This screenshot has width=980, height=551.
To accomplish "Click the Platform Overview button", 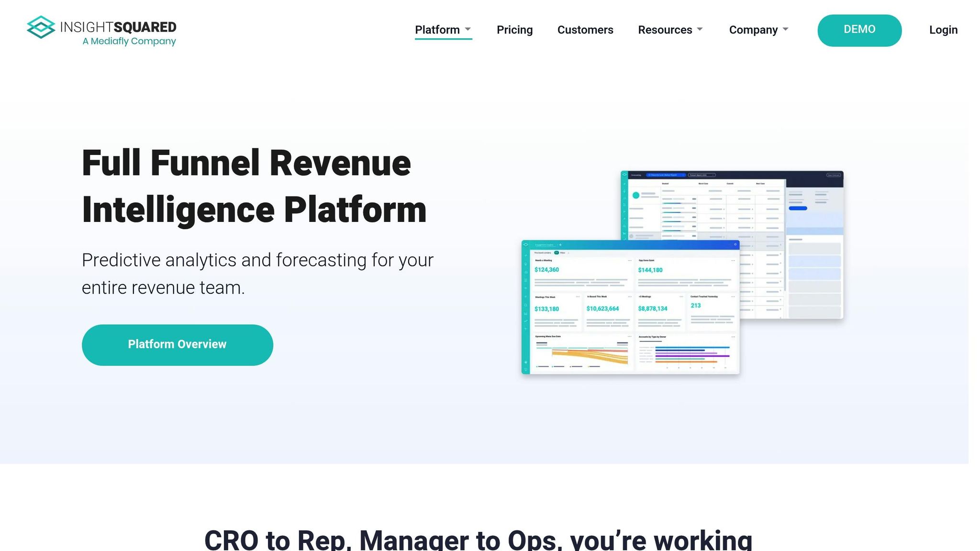I will tap(177, 345).
